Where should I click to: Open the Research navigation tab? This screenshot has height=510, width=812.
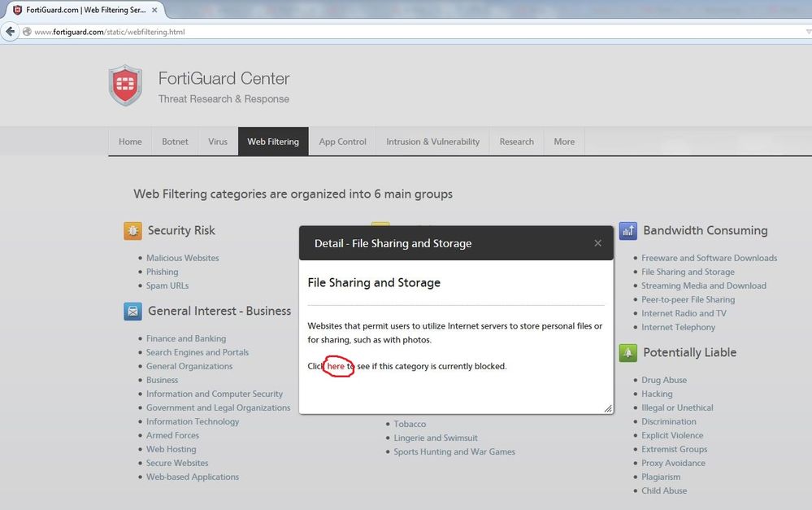coord(516,142)
